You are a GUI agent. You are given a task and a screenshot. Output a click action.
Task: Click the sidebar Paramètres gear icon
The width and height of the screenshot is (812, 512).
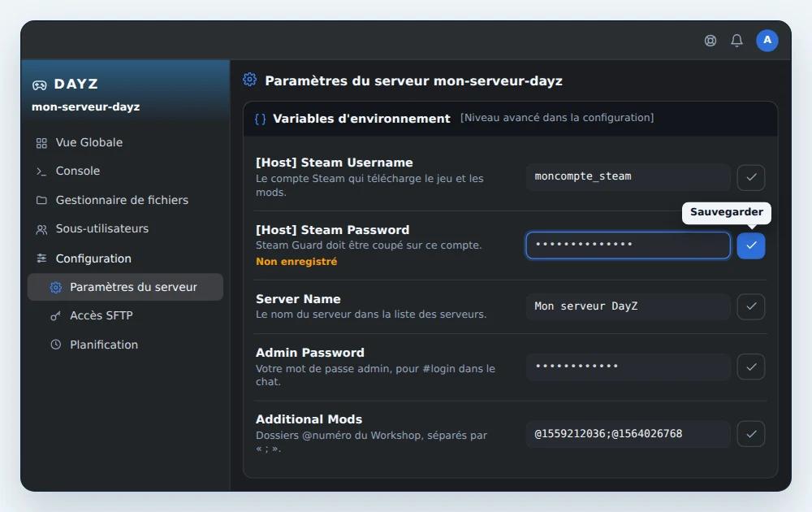pos(55,287)
